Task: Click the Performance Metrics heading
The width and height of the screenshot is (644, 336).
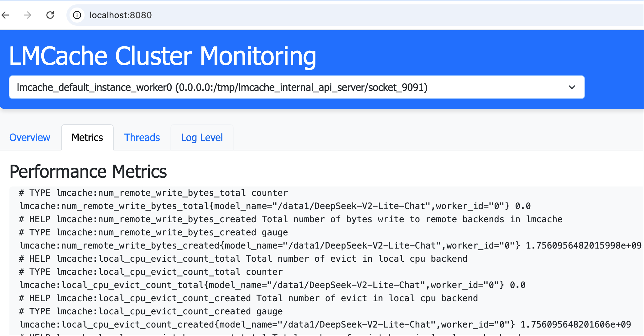Action: click(x=88, y=171)
